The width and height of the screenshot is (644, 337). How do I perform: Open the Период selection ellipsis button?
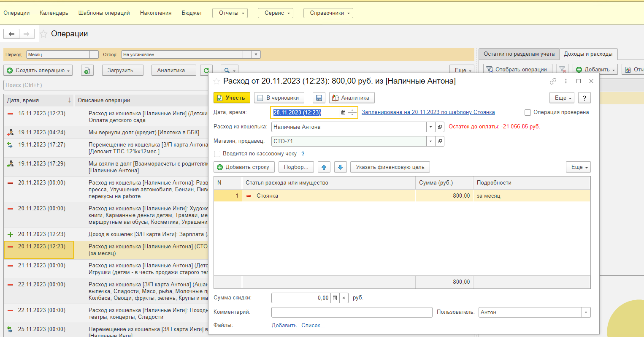tap(94, 54)
